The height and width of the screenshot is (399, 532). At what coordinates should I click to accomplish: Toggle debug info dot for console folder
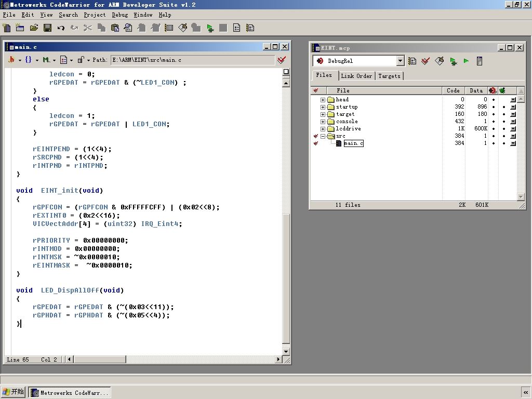[504, 122]
